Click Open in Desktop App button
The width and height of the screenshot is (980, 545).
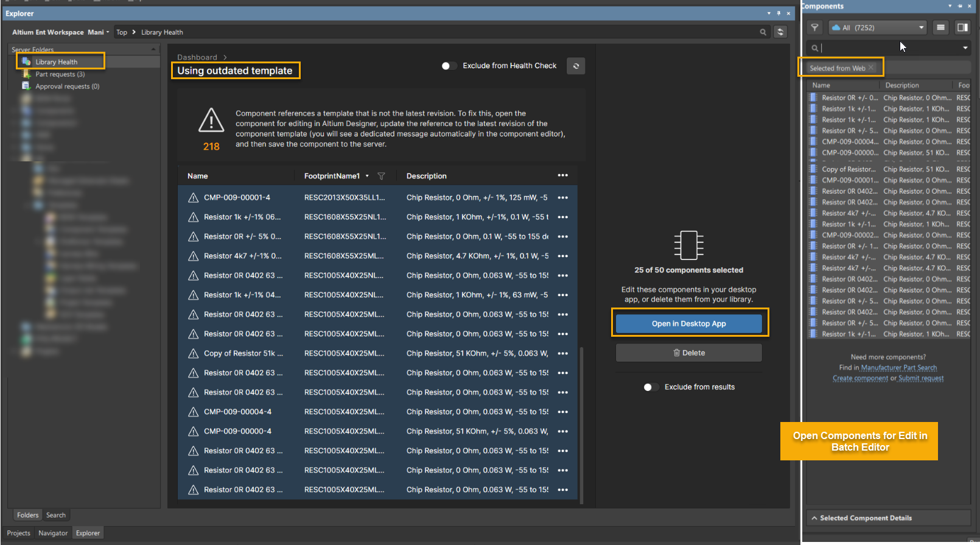(688, 323)
